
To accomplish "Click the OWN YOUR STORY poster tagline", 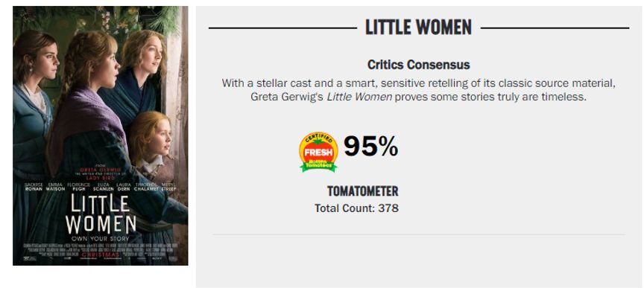I will tap(100, 239).
